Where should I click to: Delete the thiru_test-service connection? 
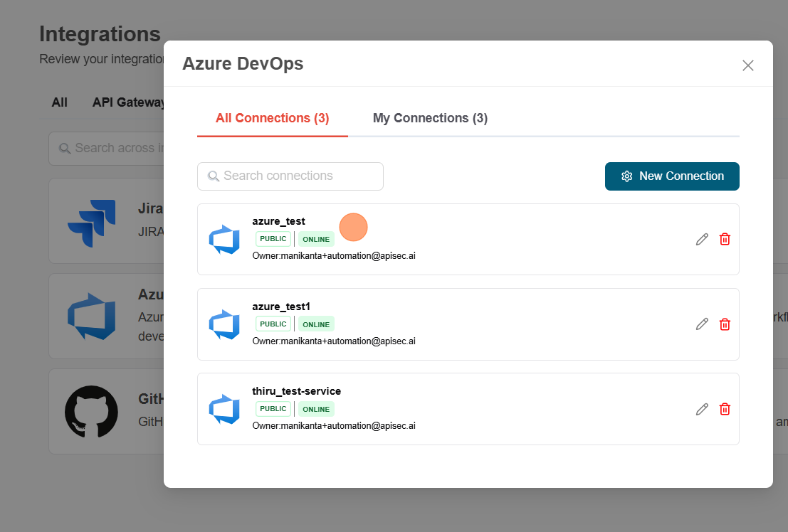[x=725, y=409]
